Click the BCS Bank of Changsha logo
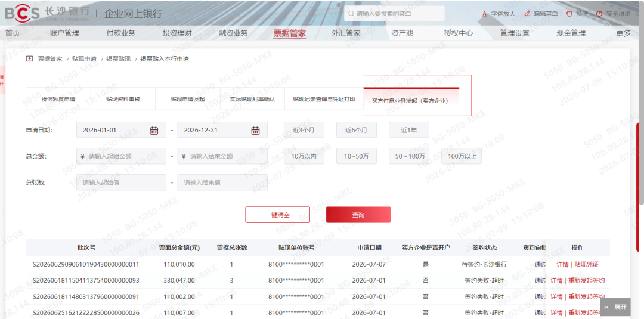The image size is (644, 319). (x=47, y=13)
